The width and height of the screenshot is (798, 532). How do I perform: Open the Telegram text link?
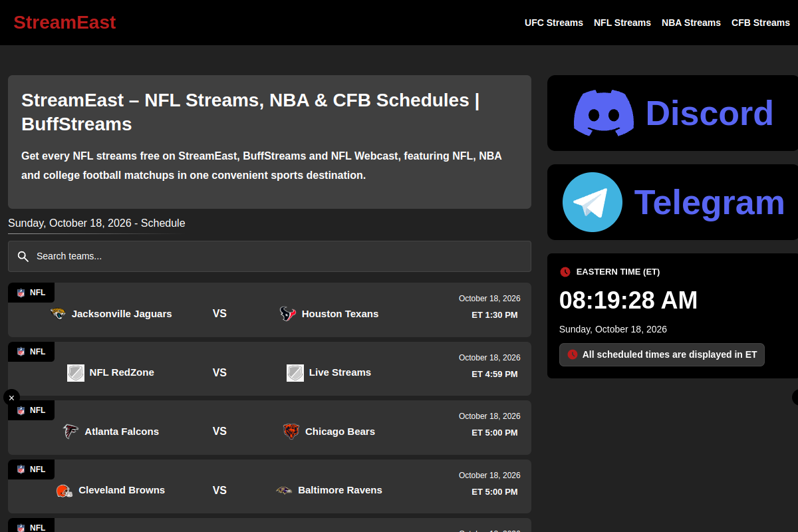click(710, 202)
